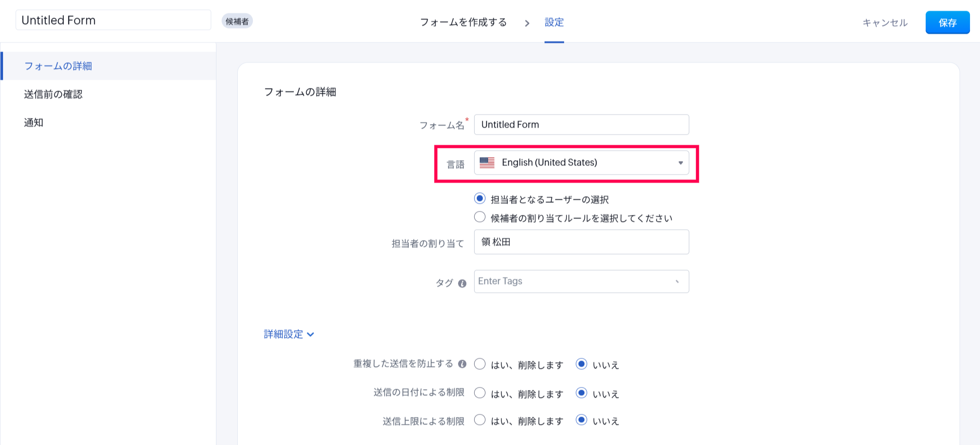Viewport: 980px width, 445px height.
Task: Click the 担当者の割り当て field
Action: (x=581, y=242)
